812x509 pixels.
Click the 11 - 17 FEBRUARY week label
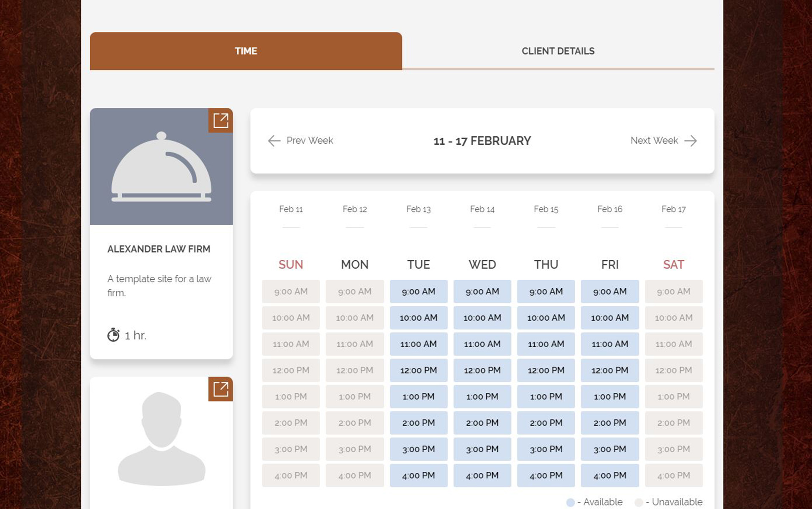[482, 141]
